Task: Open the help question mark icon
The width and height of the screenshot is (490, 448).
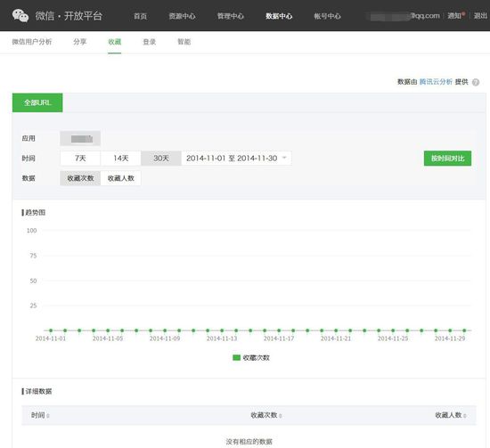Action: (476, 82)
